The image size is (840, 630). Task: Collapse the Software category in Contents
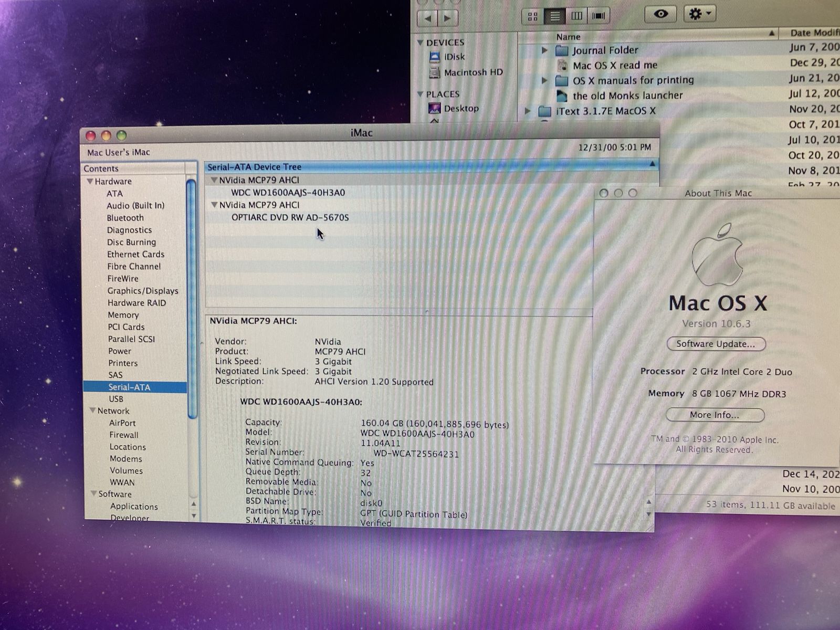pyautogui.click(x=94, y=493)
